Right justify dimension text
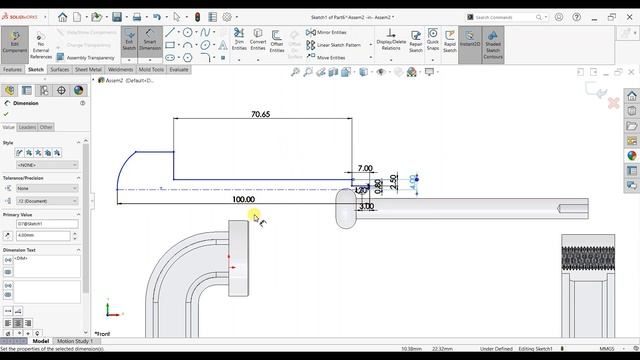640x360 pixels. click(x=28, y=323)
